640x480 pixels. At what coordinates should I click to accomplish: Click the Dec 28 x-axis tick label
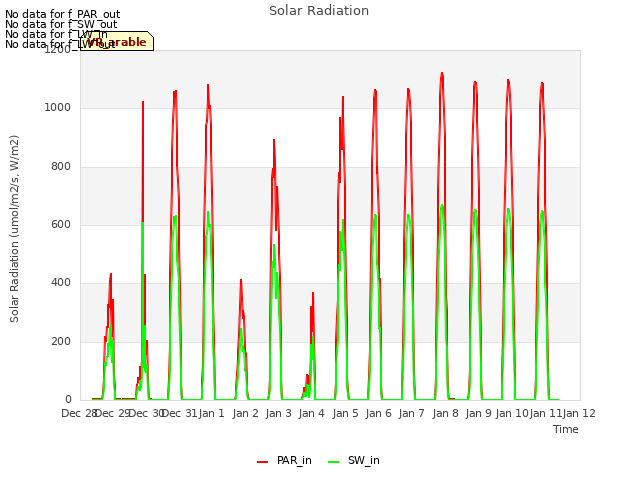point(78,413)
